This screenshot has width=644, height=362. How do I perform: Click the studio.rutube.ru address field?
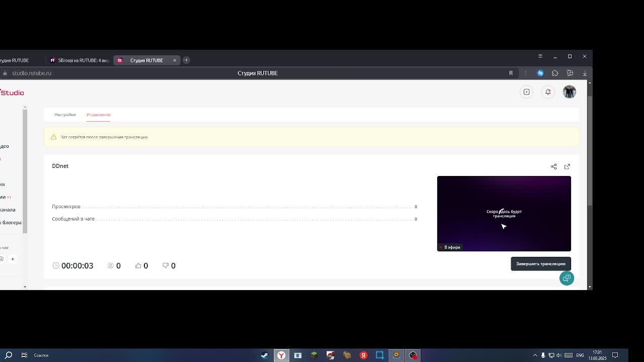(x=32, y=73)
